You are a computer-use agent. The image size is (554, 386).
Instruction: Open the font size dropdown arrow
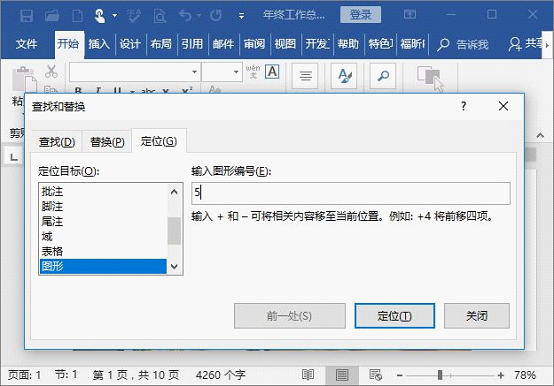(236, 72)
